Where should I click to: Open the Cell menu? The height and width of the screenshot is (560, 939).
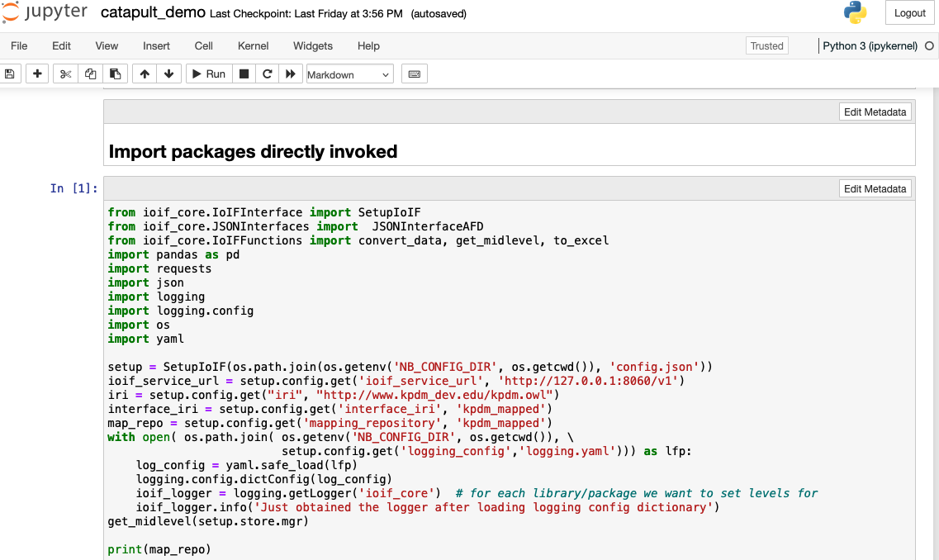(x=203, y=46)
